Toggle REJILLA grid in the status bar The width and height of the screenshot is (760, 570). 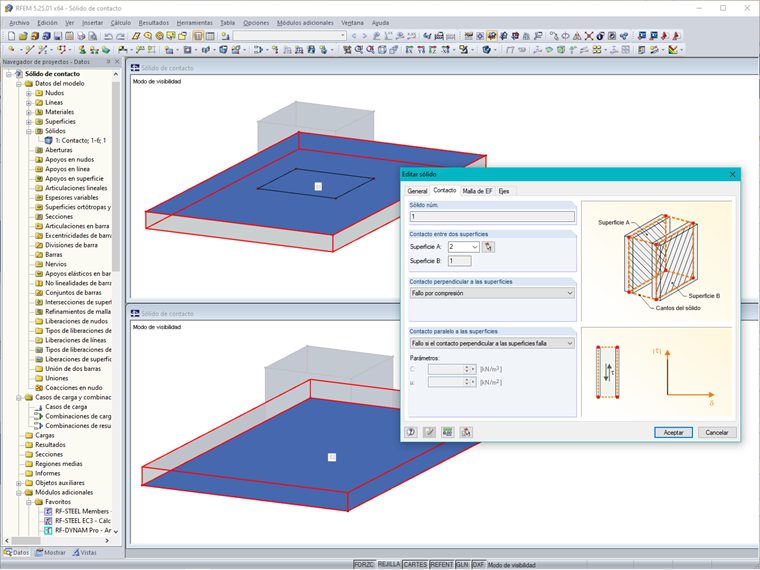tap(389, 565)
